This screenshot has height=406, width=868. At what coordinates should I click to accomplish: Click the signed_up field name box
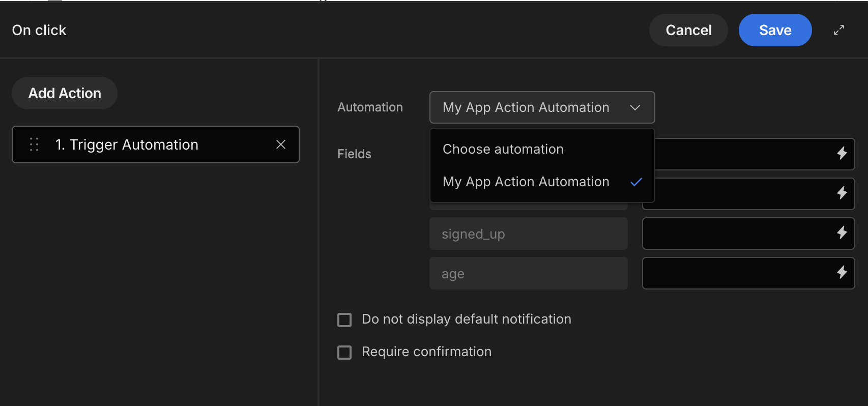pyautogui.click(x=529, y=234)
